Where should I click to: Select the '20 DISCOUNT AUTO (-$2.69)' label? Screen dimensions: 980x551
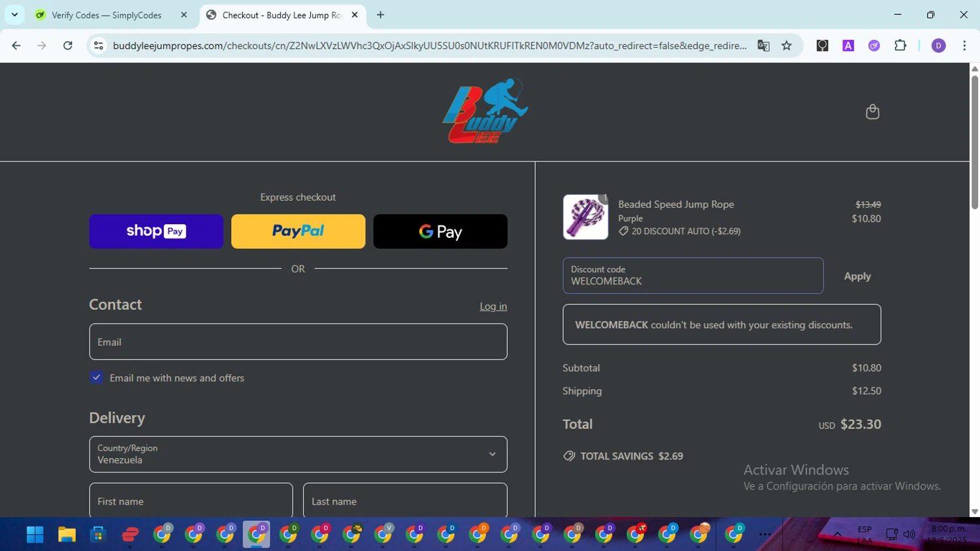pos(679,231)
